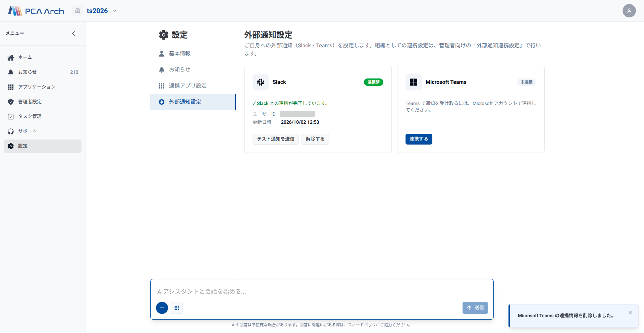Viewport: 644px width, 333px height.
Task: Open 管理者設定 from the menu
Action: (43, 102)
